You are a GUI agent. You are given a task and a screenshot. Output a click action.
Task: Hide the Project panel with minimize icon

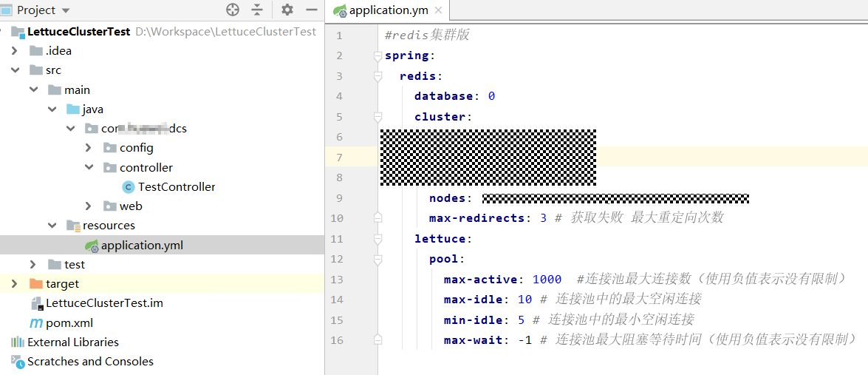311,10
